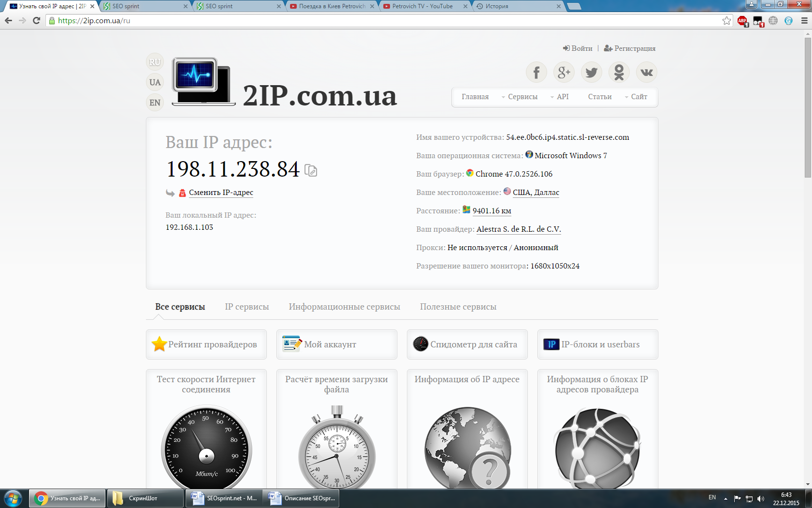Select the Все сервисы tab
812x508 pixels.
pos(180,307)
